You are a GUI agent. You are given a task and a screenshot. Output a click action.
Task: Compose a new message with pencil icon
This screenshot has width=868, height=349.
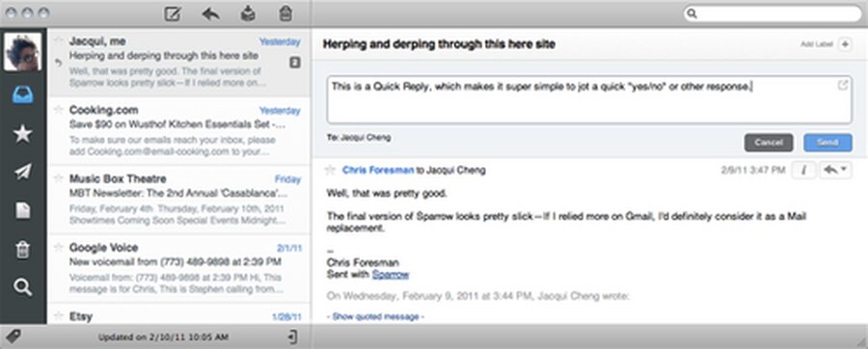(174, 13)
